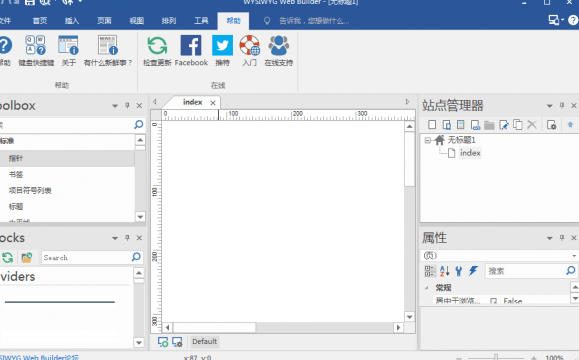Screen dimensions: 579x360
Task: Toggle the False checkbox in Properties
Action: (x=493, y=301)
